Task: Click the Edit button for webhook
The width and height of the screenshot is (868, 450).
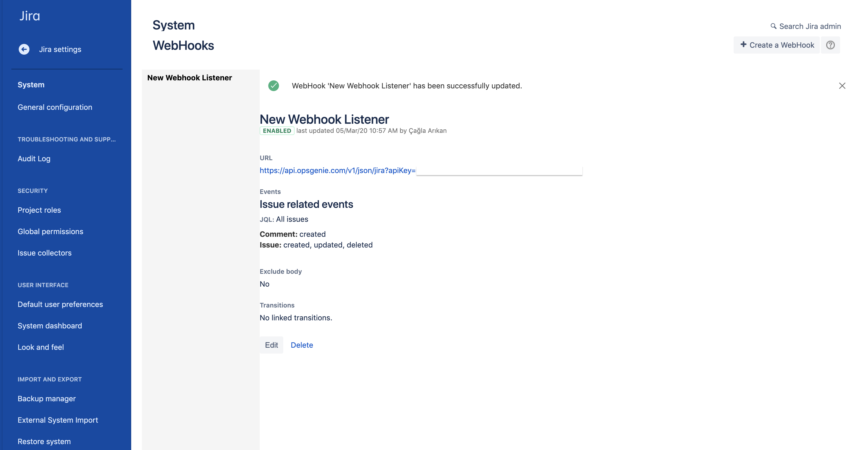Action: pyautogui.click(x=271, y=344)
